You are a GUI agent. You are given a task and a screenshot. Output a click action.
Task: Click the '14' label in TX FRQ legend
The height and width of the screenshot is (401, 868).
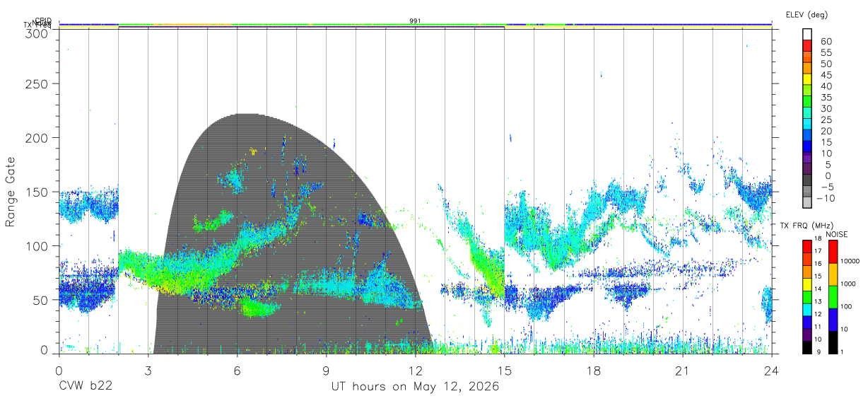pyautogui.click(x=819, y=289)
